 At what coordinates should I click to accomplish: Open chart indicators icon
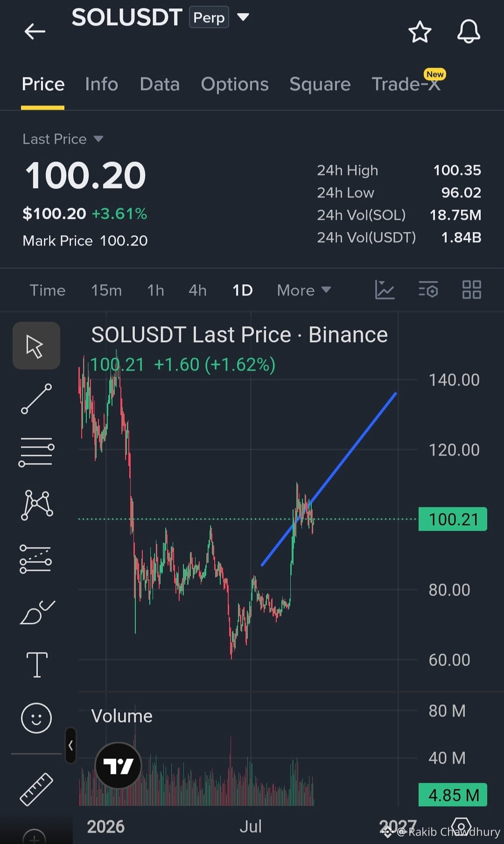coord(385,290)
